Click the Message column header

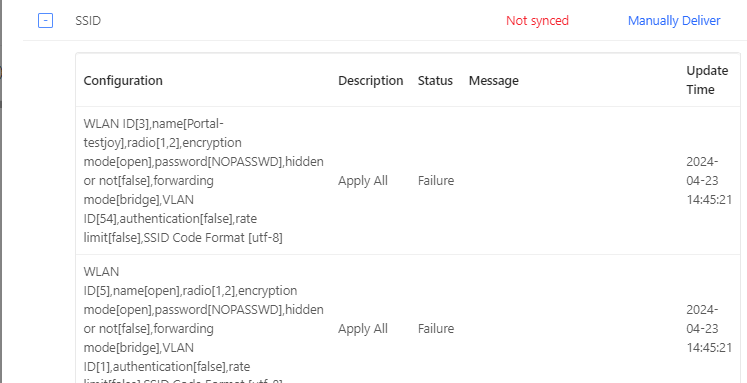click(494, 81)
